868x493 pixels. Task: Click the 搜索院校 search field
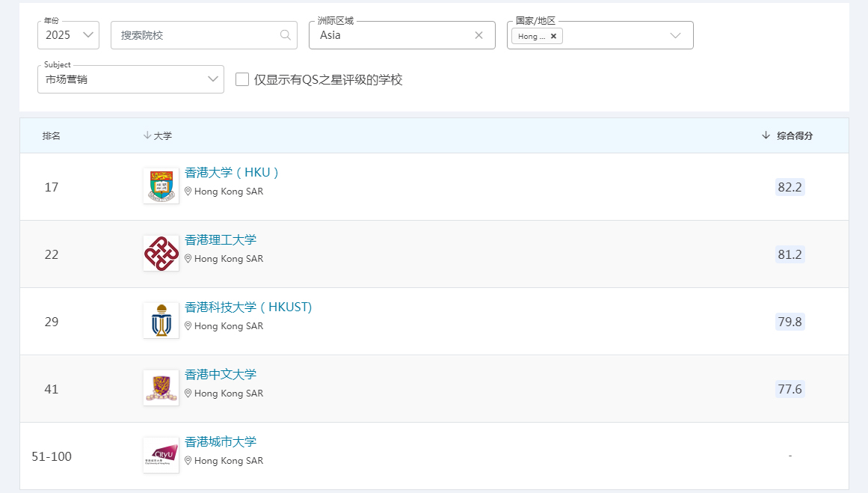[196, 35]
